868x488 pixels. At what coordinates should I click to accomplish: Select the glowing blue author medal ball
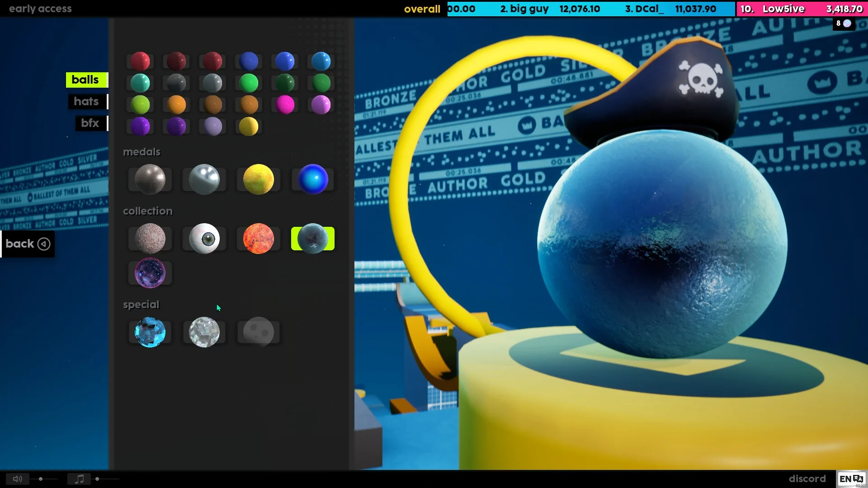pos(313,179)
